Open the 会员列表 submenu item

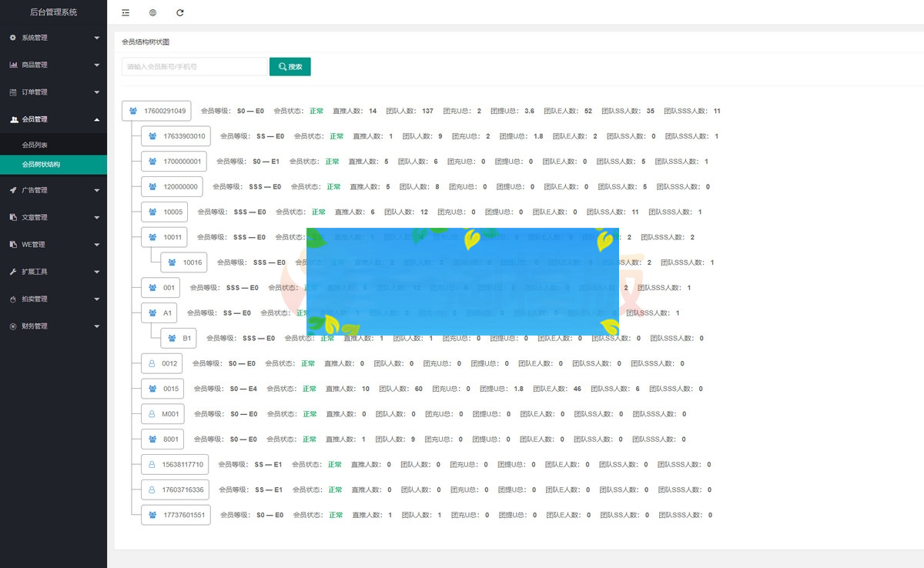coord(35,145)
